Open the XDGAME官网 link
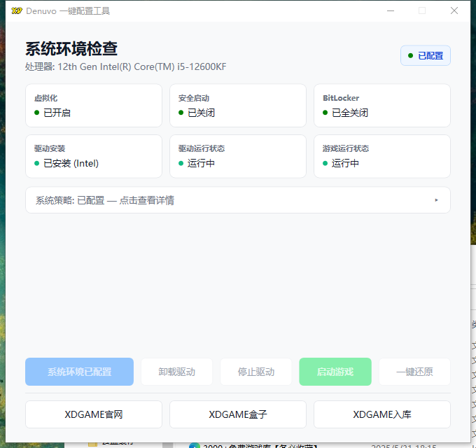Screen dimensions: 476x448 coord(93,414)
